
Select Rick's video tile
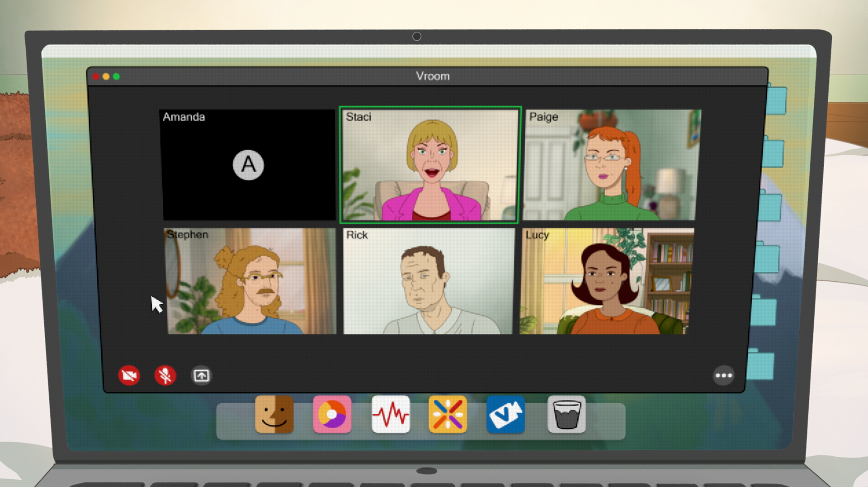tap(428, 281)
